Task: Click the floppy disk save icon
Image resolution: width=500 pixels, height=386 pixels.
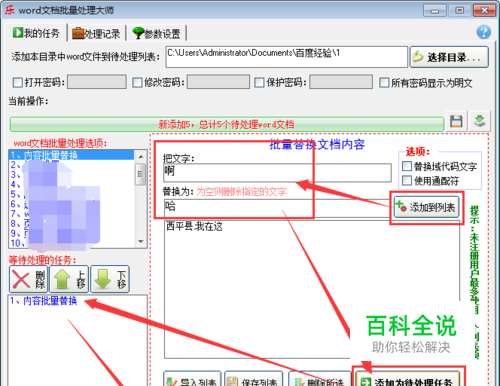Action: tap(456, 121)
